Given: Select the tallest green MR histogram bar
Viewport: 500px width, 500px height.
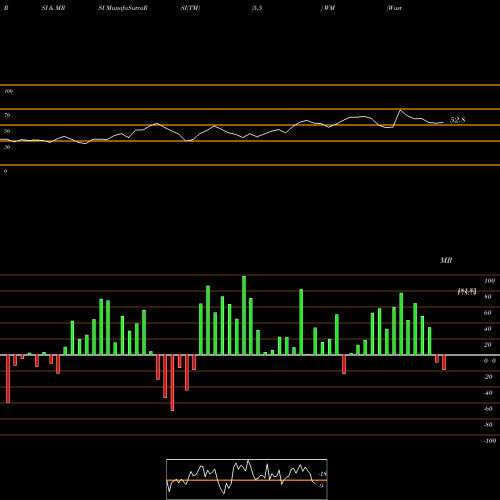Looking at the screenshot, I should (244, 315).
